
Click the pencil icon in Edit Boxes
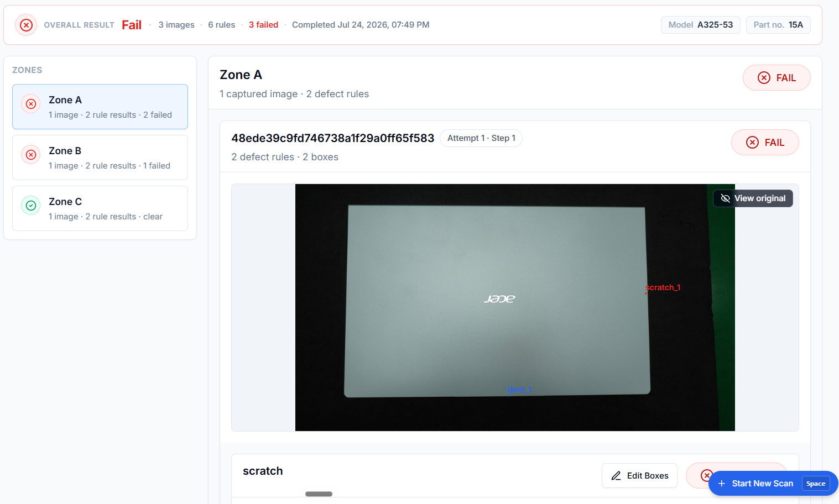click(x=616, y=476)
